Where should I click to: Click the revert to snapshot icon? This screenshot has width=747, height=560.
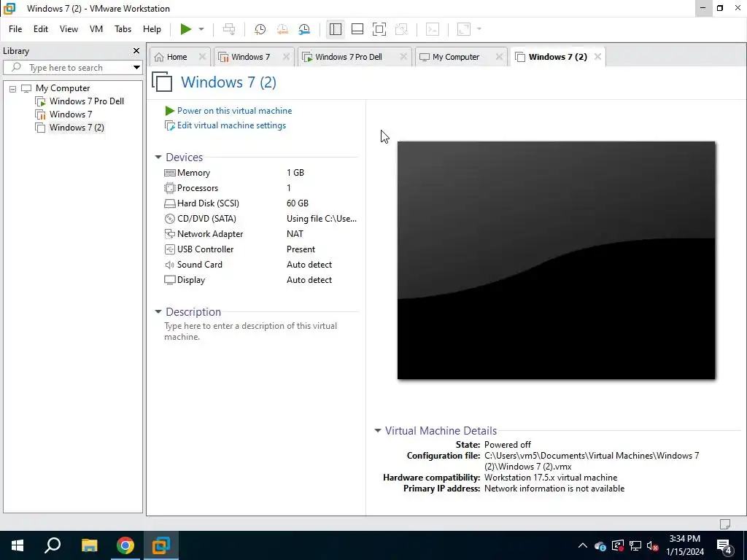(282, 29)
